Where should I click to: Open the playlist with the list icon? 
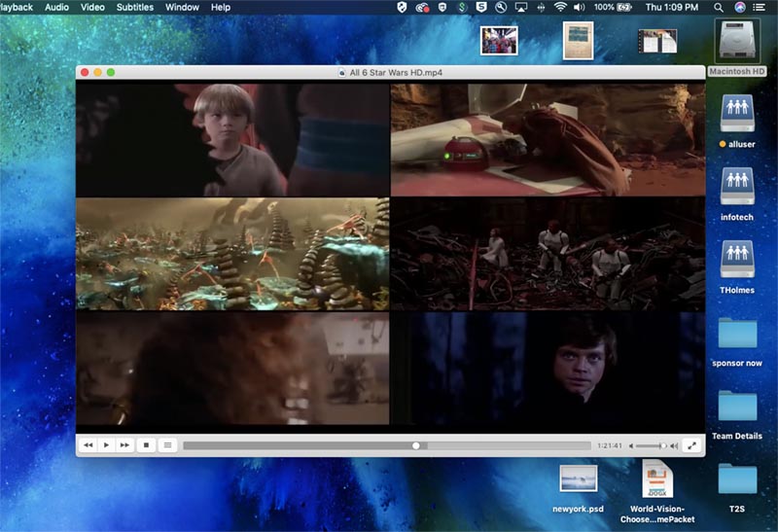pyautogui.click(x=167, y=445)
